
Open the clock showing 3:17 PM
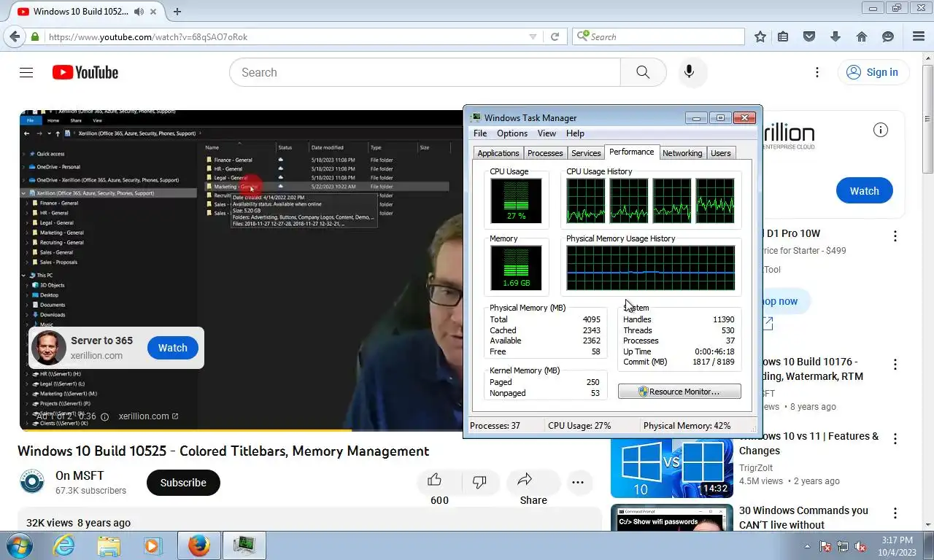(x=897, y=545)
